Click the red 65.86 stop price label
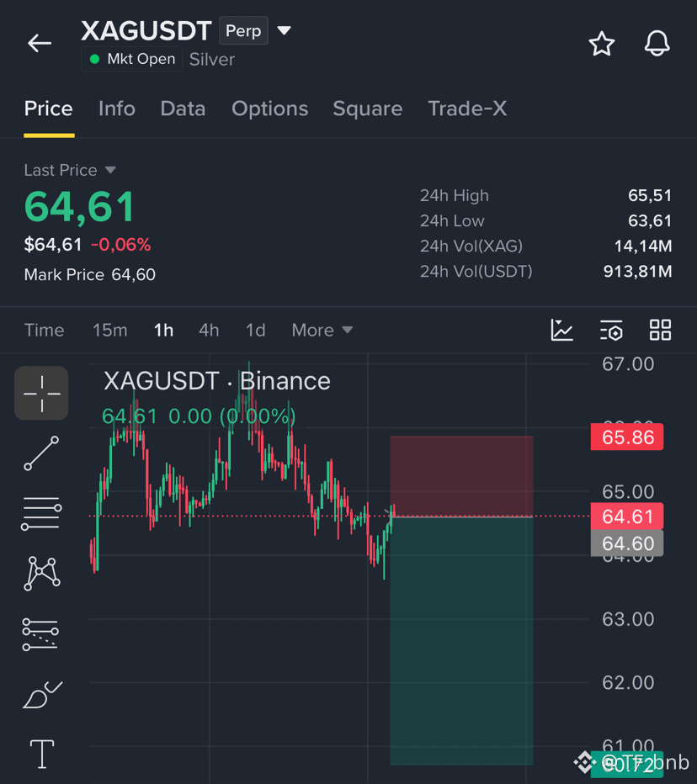 [627, 437]
